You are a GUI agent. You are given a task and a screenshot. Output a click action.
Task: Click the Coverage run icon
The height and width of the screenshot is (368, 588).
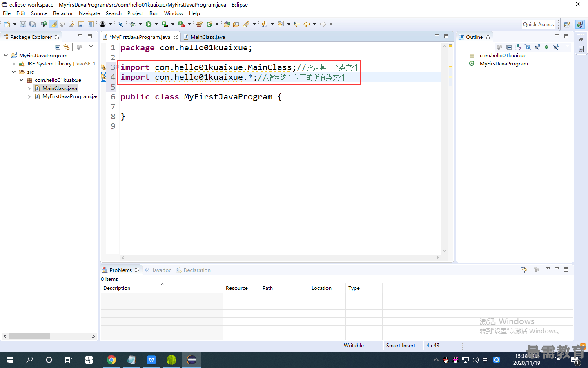pos(165,24)
